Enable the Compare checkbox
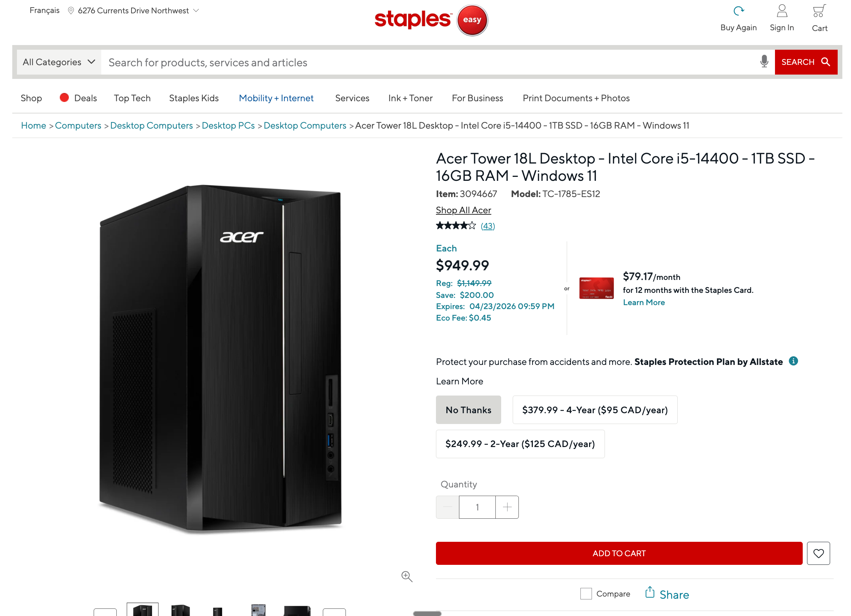 click(586, 594)
